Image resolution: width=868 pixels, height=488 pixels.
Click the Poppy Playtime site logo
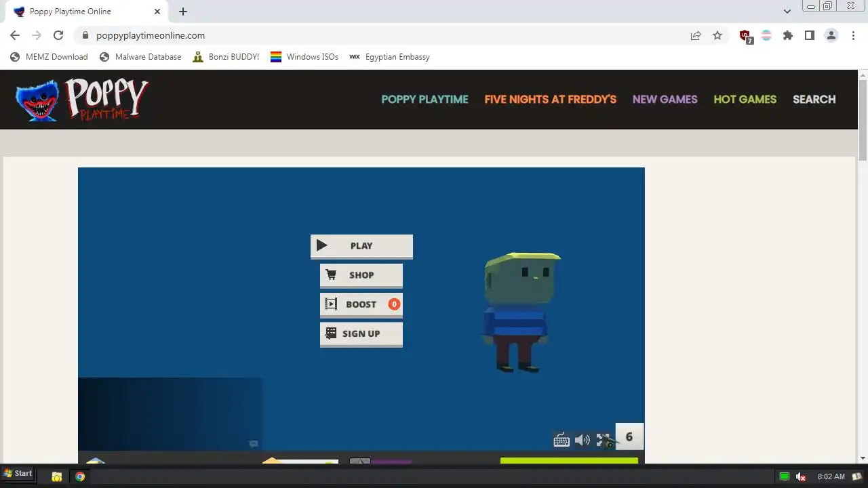click(82, 99)
